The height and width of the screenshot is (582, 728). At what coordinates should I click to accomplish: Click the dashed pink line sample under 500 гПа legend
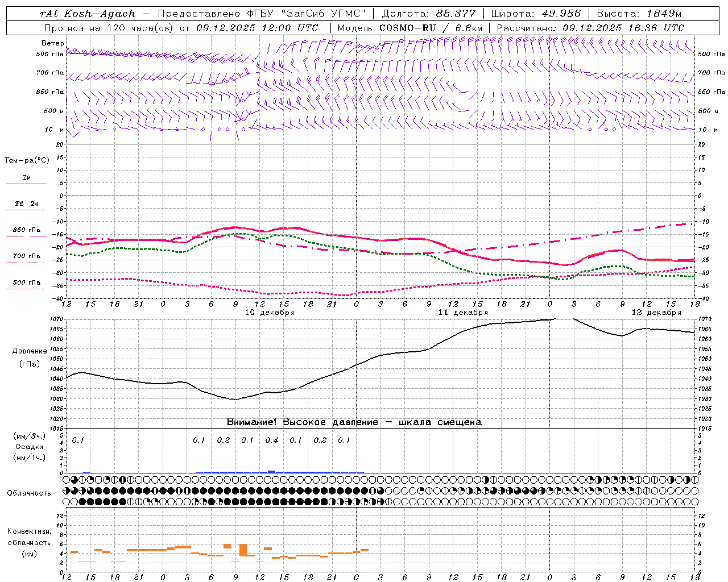pyautogui.click(x=26, y=289)
